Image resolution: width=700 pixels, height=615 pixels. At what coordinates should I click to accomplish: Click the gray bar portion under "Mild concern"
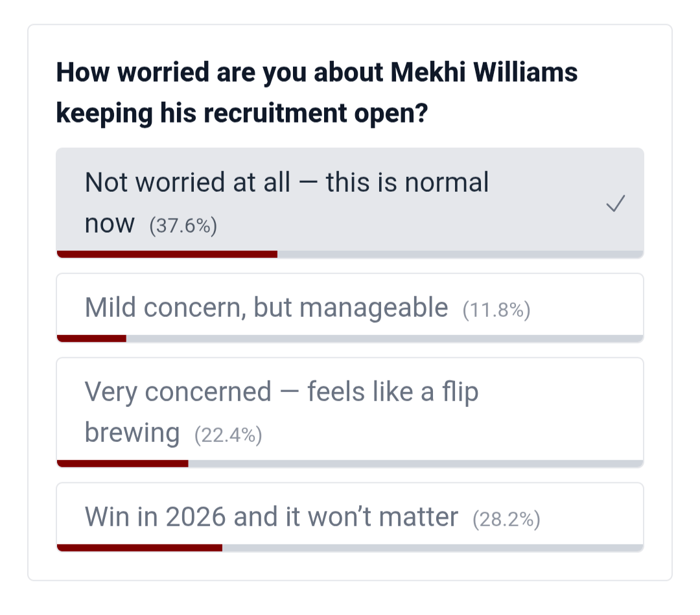(384, 338)
